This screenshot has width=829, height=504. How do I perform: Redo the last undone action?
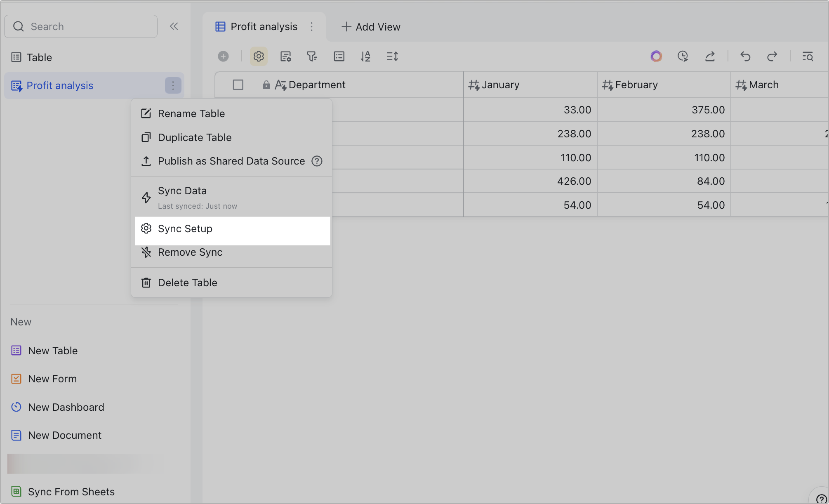click(x=772, y=56)
